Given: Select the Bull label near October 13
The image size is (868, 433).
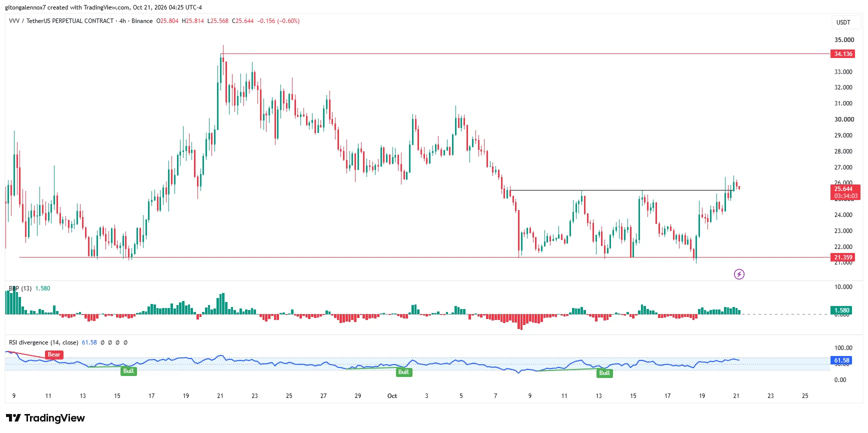Looking at the screenshot, I should tap(604, 373).
